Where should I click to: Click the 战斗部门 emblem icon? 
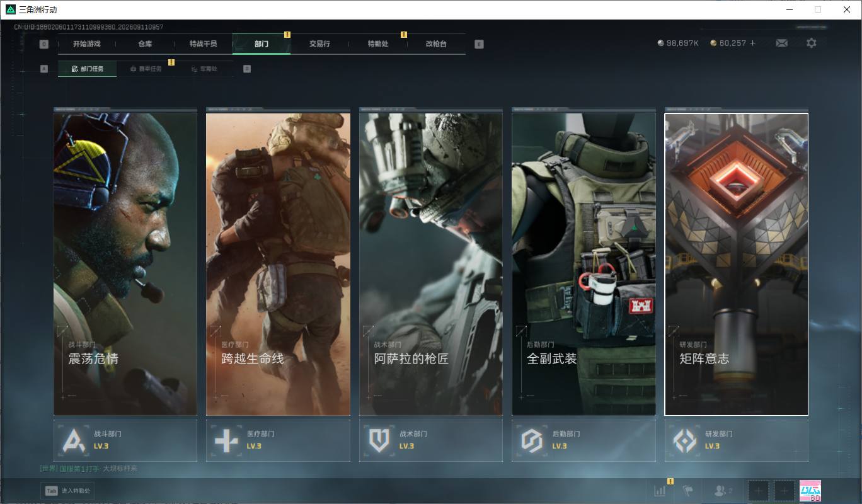pos(74,440)
